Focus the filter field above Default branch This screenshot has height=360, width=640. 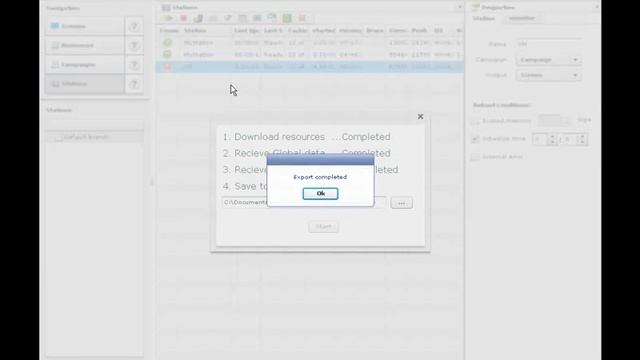click(95, 124)
